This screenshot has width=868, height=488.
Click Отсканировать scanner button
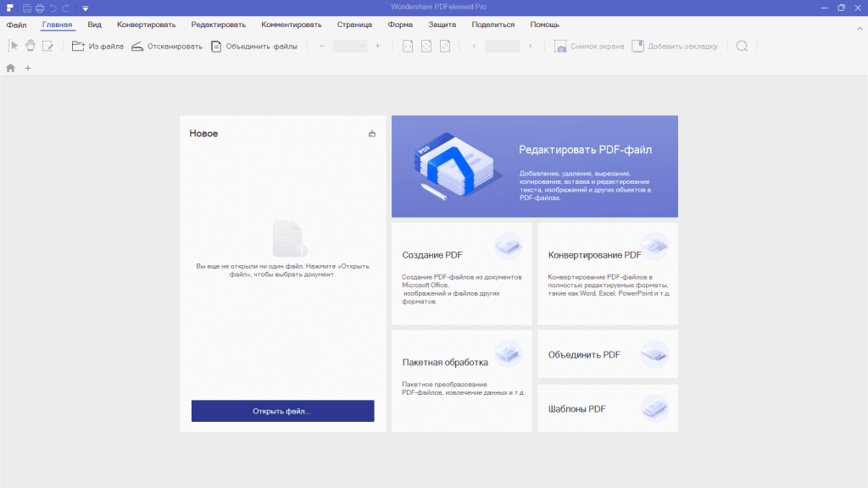pyautogui.click(x=167, y=47)
